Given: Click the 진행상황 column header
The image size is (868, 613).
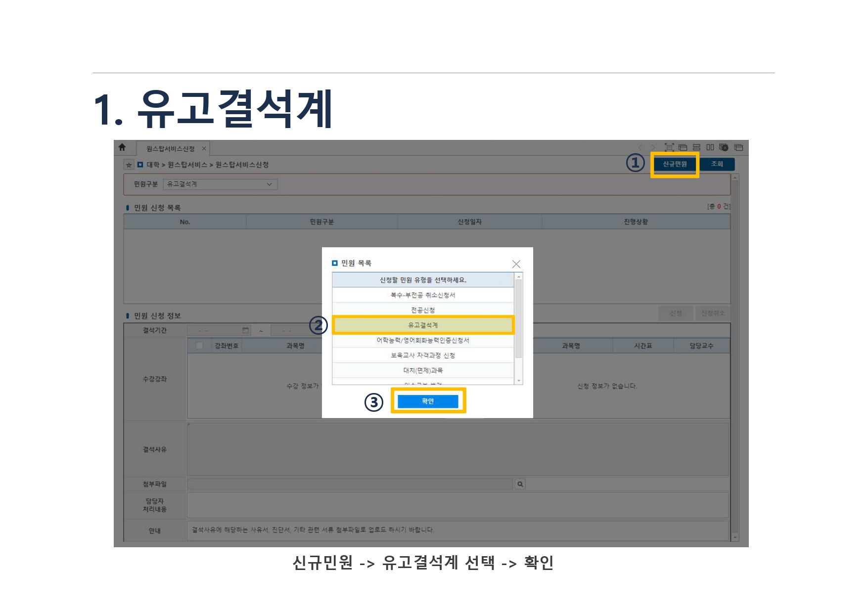Looking at the screenshot, I should pyautogui.click(x=636, y=222).
